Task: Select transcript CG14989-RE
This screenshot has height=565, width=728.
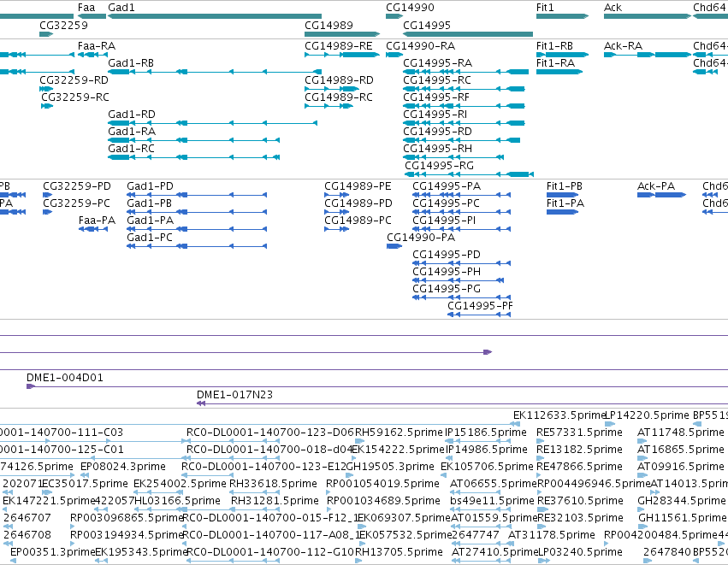Action: coord(342,55)
